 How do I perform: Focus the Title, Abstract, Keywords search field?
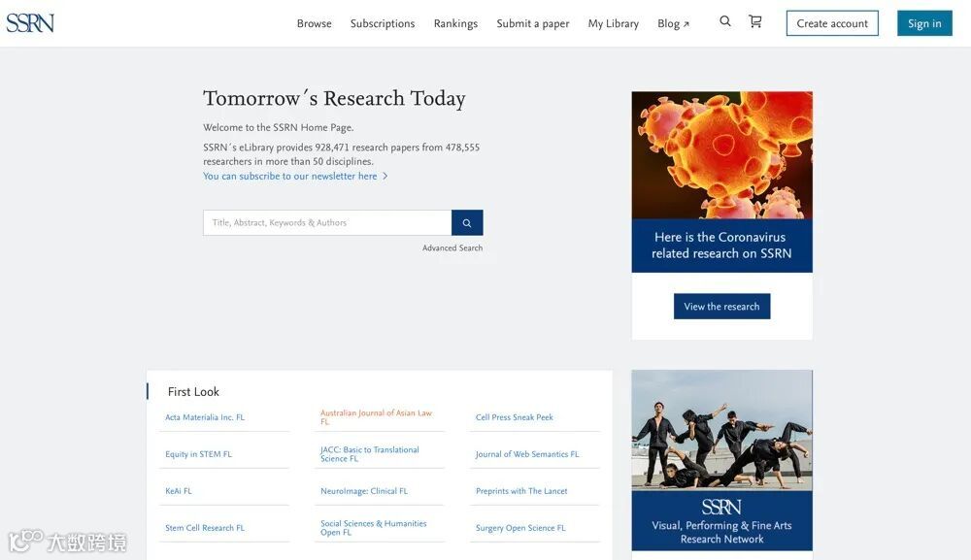click(327, 223)
